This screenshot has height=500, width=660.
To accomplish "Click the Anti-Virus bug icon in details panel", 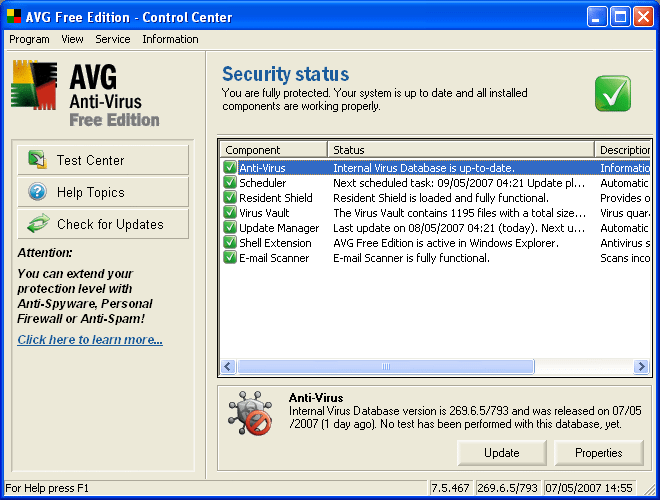I will coord(251,413).
